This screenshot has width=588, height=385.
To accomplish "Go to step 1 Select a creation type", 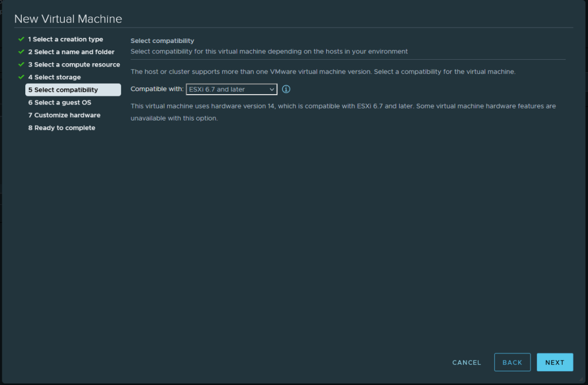I will pos(65,40).
